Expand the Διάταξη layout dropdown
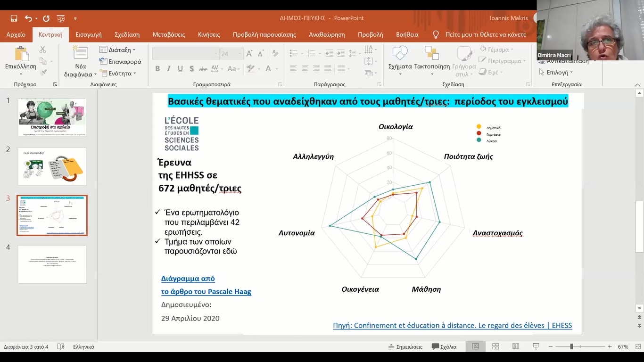Viewport: 644px width, 362px height. [117, 49]
